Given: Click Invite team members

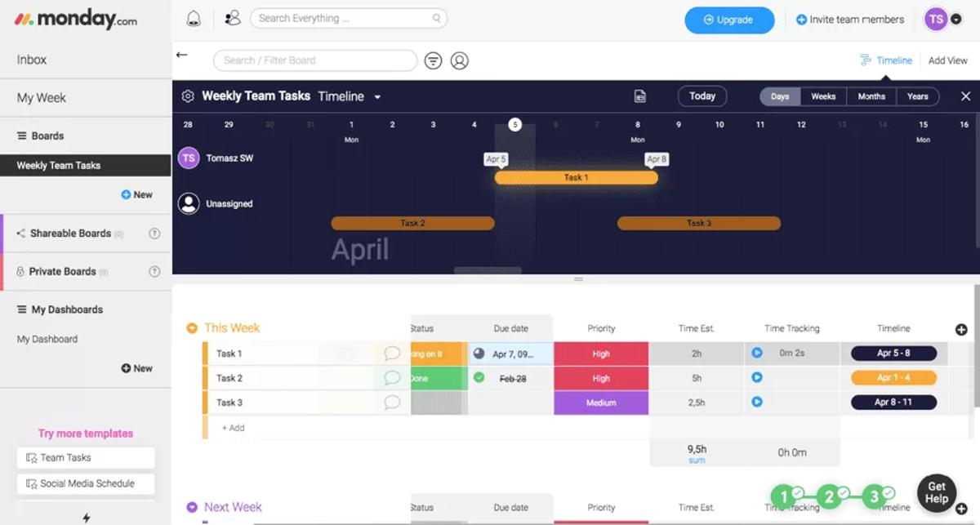Looking at the screenshot, I should tap(850, 20).
